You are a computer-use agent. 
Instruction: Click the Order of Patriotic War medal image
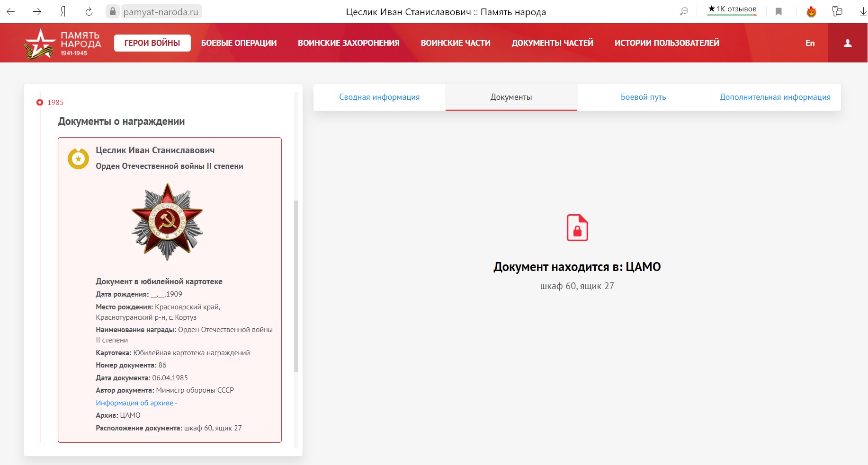(x=167, y=222)
